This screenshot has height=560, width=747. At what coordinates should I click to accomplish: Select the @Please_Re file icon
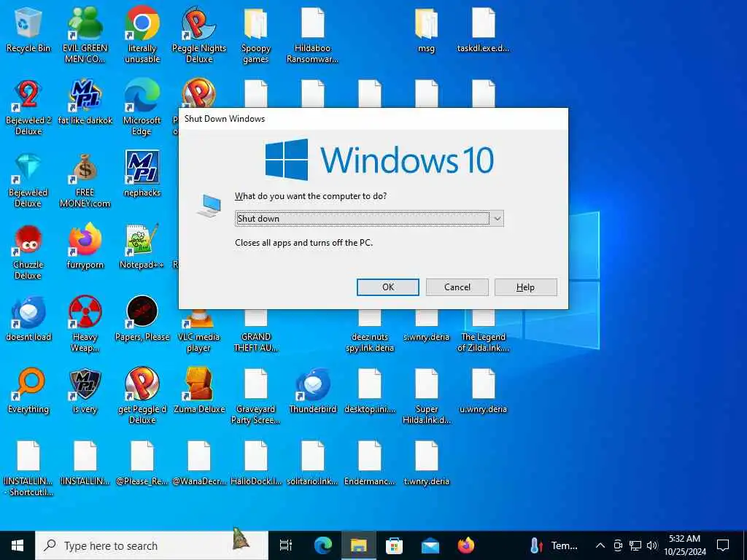(142, 463)
